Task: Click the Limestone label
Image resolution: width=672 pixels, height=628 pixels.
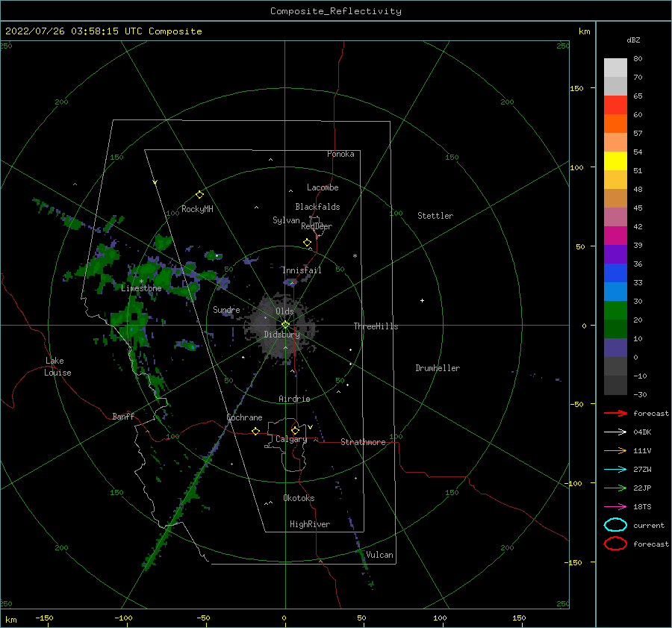Action: pyautogui.click(x=141, y=288)
